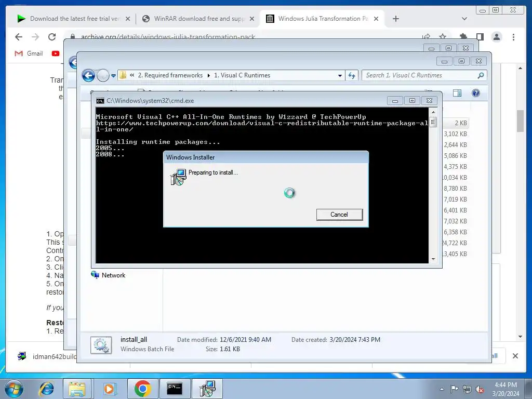Open explorer Help via question mark icon

(x=476, y=93)
